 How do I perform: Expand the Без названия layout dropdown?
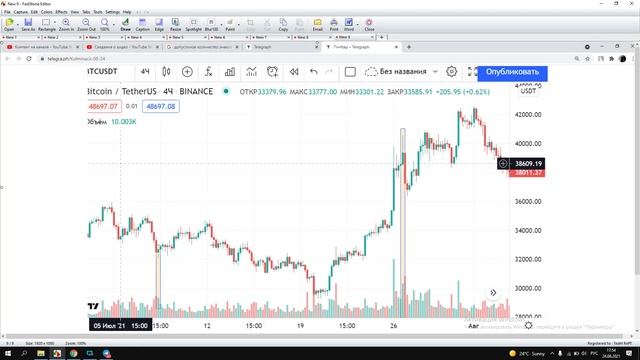(x=435, y=72)
